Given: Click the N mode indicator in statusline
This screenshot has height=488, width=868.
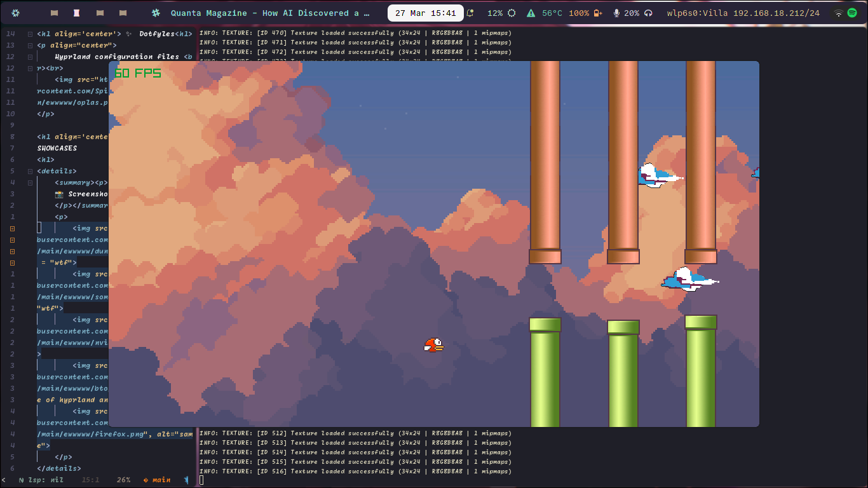Looking at the screenshot, I should (21, 480).
